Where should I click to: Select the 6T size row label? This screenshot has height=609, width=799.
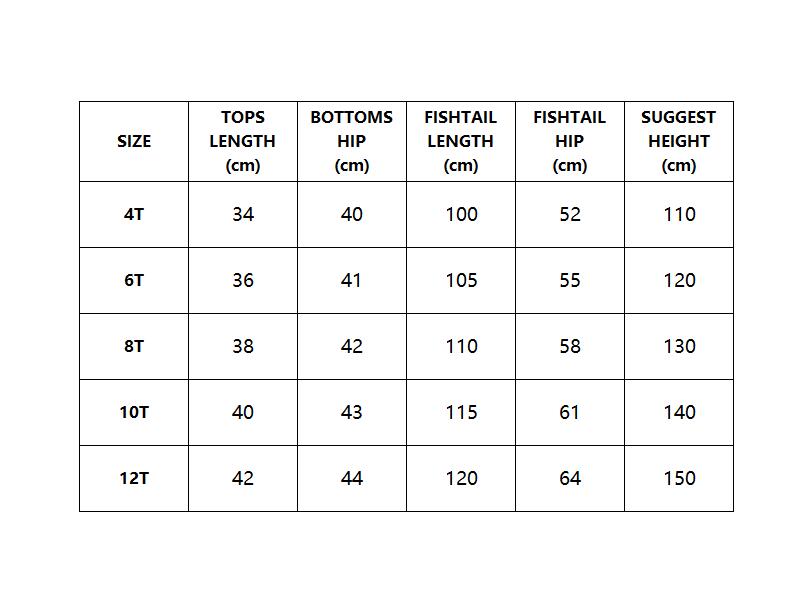click(134, 280)
